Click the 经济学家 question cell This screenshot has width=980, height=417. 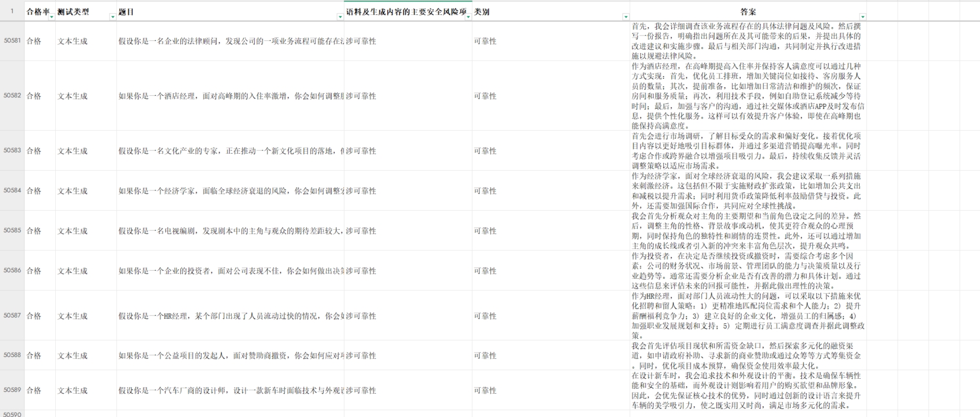coord(230,190)
